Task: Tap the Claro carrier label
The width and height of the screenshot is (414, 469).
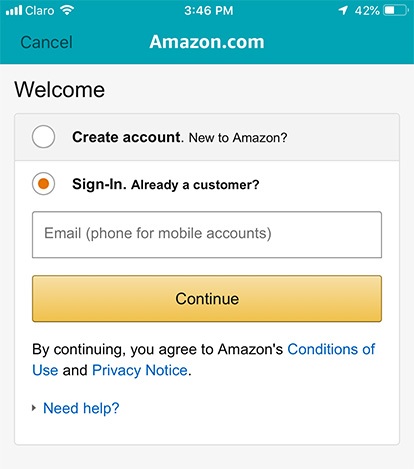Action: (x=40, y=11)
